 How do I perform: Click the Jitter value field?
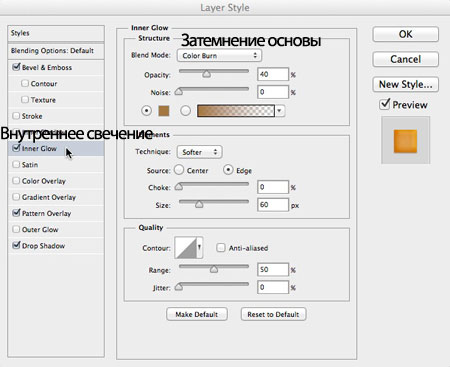pos(273,287)
